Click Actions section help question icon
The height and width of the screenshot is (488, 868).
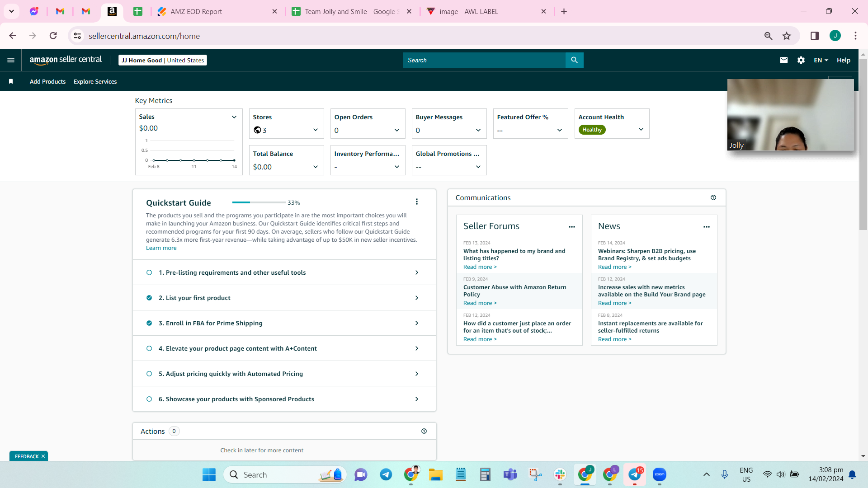pyautogui.click(x=424, y=431)
